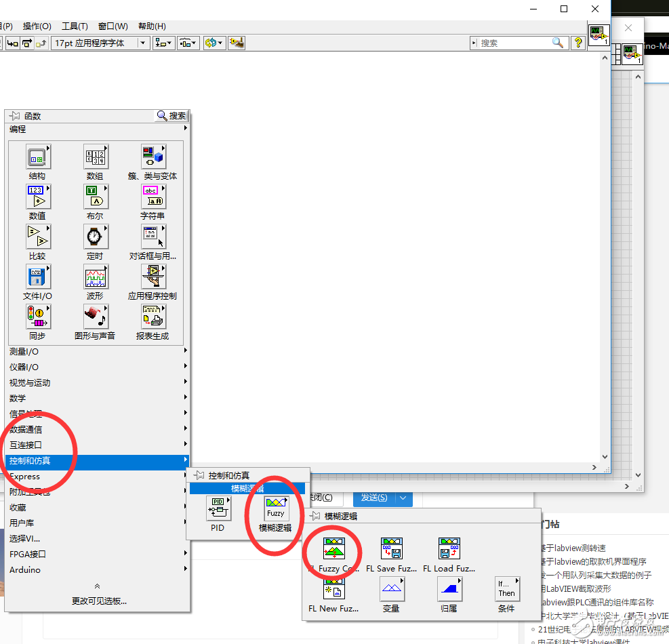Click the Clean Up Diagram toolbar icon
This screenshot has width=669, height=644.
tap(237, 43)
